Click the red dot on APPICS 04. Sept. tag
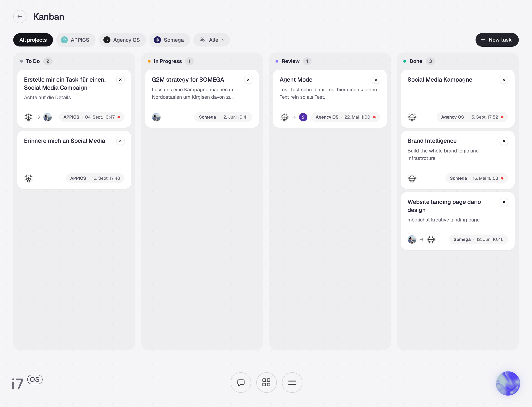Image resolution: width=532 pixels, height=407 pixels. click(x=119, y=117)
